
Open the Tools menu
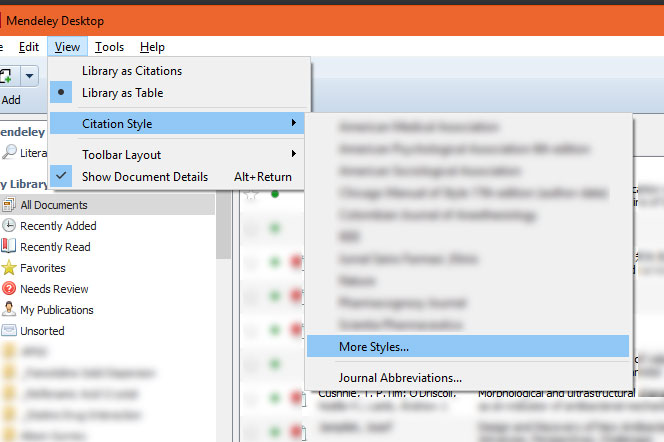[110, 47]
